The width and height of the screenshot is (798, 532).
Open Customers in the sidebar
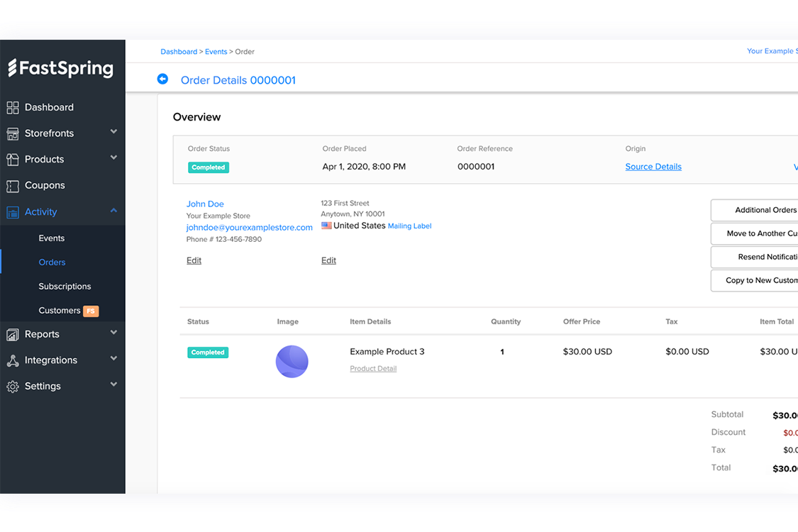coord(60,311)
